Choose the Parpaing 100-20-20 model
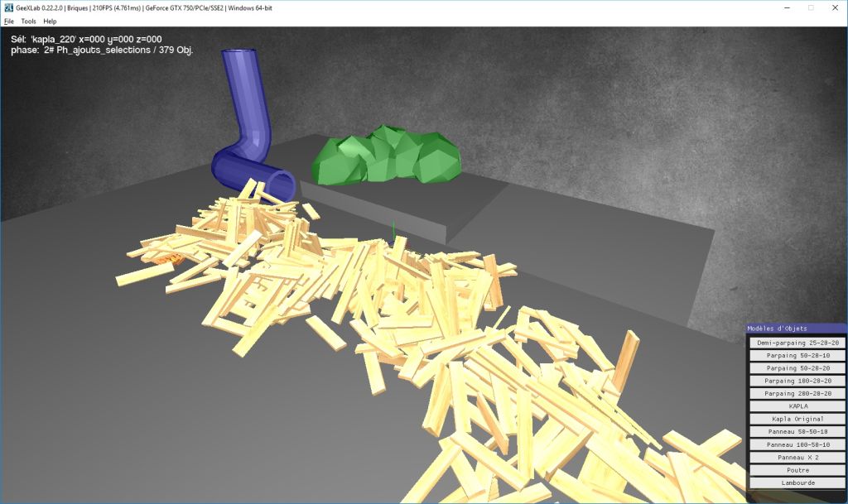 (797, 381)
